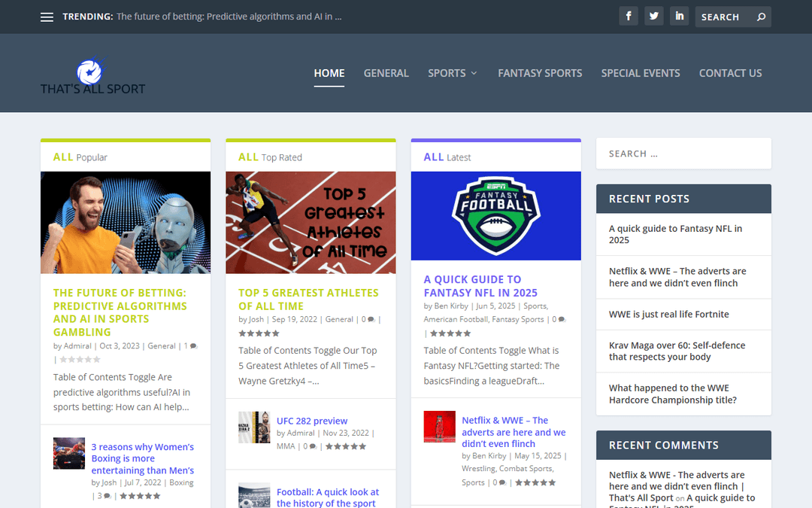Viewport: 812px width, 508px height.
Task: Open Football: A quick look link
Action: 328,497
